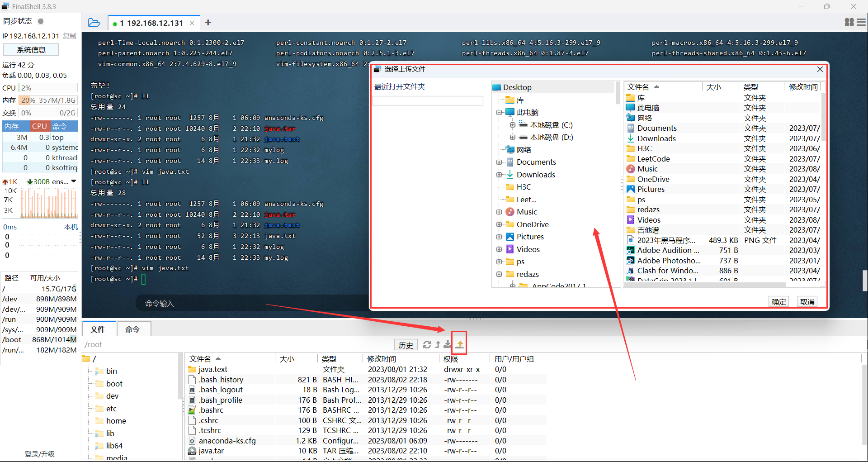Click the recent folders input field
Image resolution: width=868 pixels, height=462 pixels.
(428, 100)
